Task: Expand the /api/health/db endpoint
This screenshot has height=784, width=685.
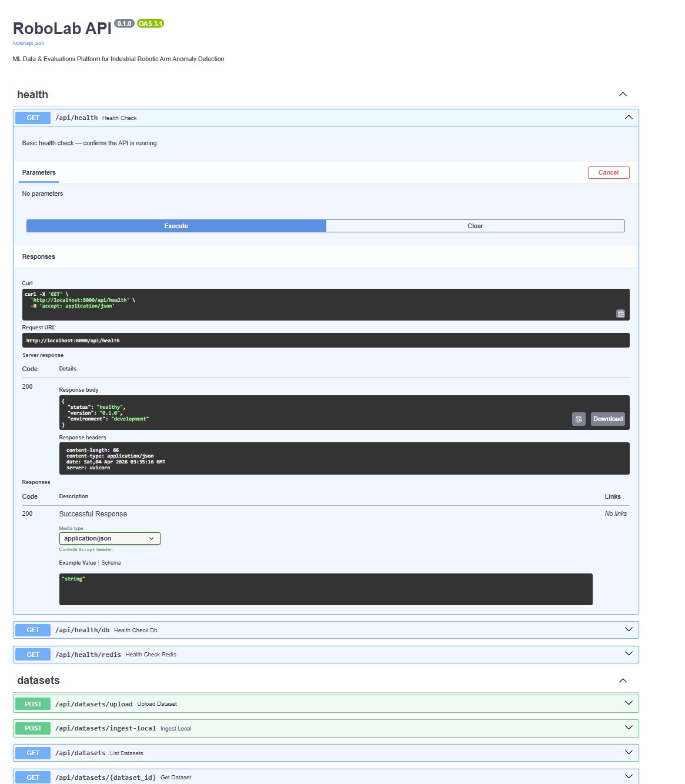Action: [x=629, y=630]
